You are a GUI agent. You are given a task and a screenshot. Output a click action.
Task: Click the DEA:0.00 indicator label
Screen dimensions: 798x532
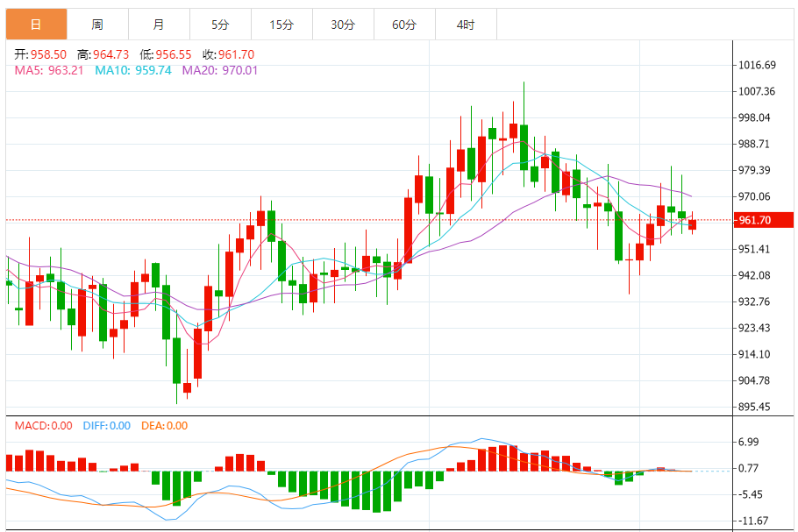pyautogui.click(x=164, y=426)
